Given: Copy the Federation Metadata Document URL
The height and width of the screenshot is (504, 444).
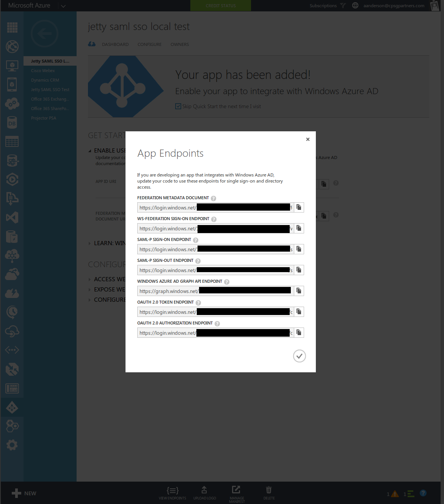Looking at the screenshot, I should (299, 207).
